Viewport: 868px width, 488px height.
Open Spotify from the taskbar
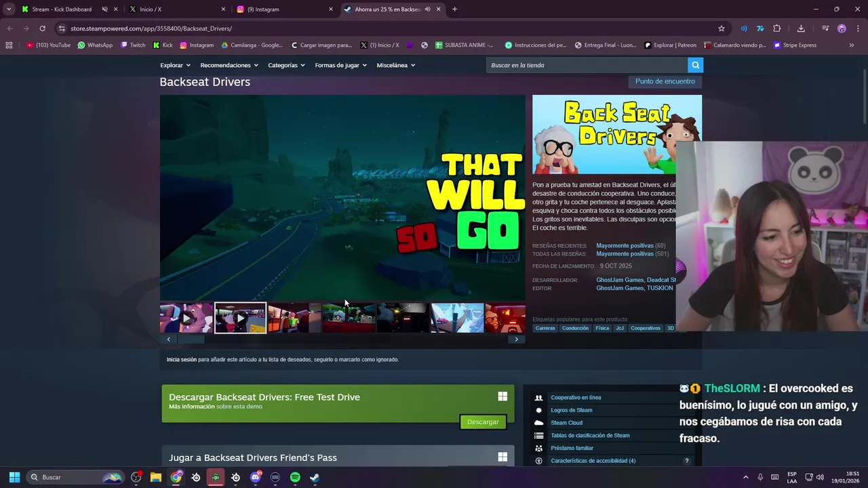[x=295, y=477]
